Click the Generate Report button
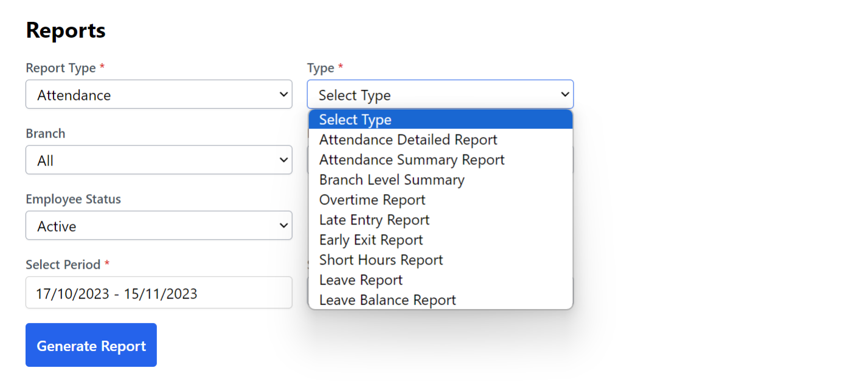This screenshot has width=868, height=382. 91,345
